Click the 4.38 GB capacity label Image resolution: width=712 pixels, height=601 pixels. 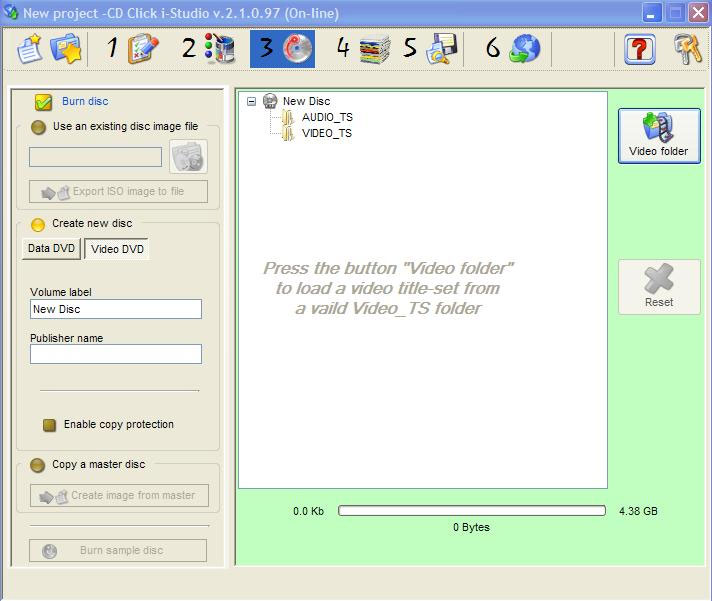tap(638, 511)
